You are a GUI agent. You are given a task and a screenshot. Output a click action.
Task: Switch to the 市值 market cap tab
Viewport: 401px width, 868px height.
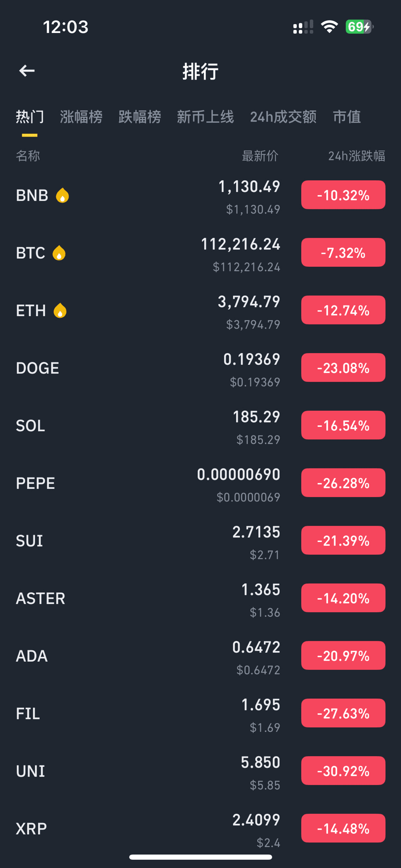click(x=347, y=117)
